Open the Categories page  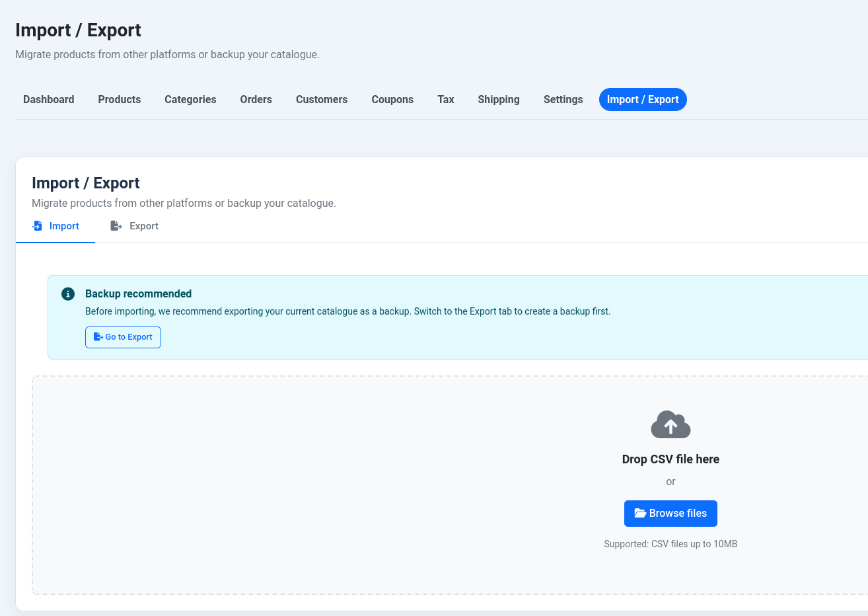pos(190,100)
